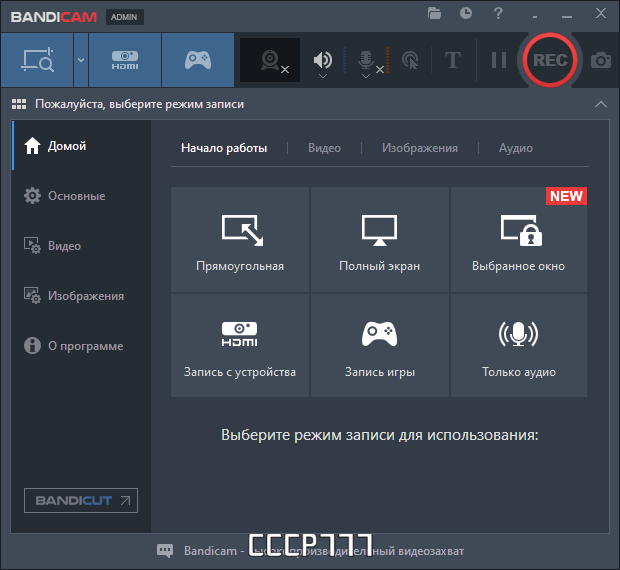Toggle the speaker sound icon
620x570 pixels.
[x=323, y=59]
